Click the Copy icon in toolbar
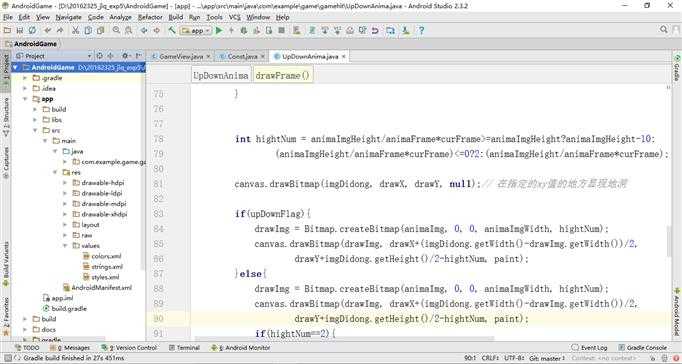This screenshot has height=364, width=682. pyautogui.click(x=88, y=30)
